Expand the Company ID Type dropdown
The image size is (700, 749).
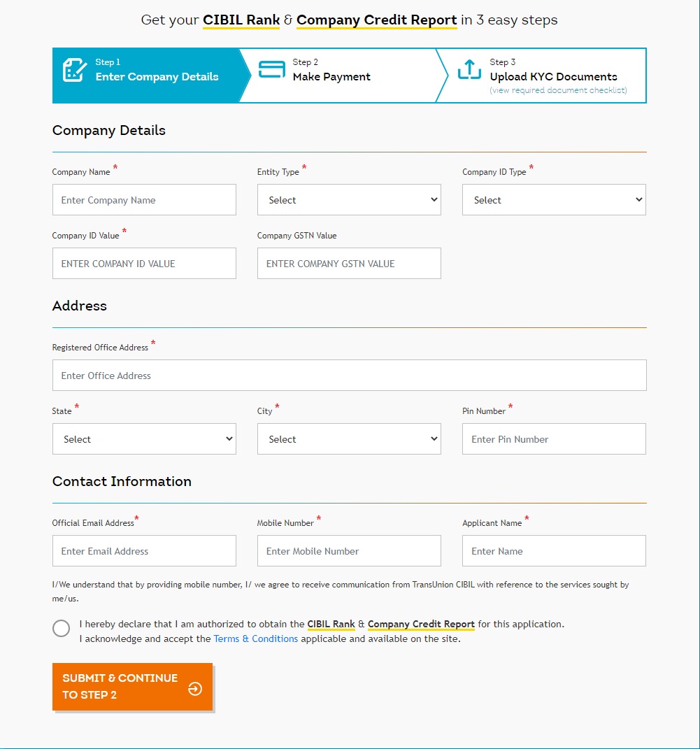pos(554,200)
